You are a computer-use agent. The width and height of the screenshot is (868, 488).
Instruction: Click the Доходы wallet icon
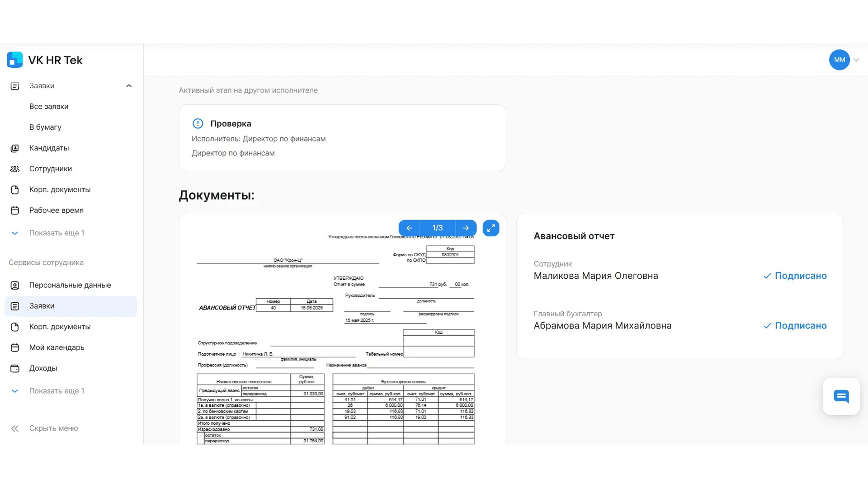(x=15, y=368)
